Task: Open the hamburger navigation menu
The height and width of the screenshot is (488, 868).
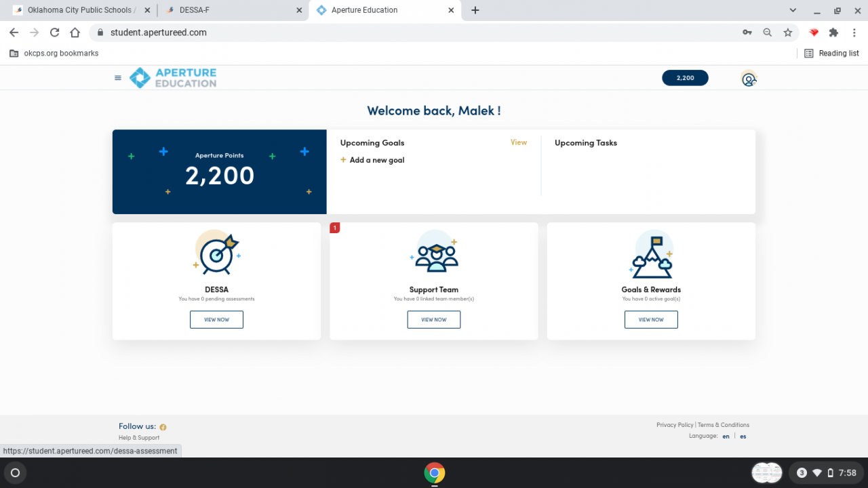Action: click(118, 78)
